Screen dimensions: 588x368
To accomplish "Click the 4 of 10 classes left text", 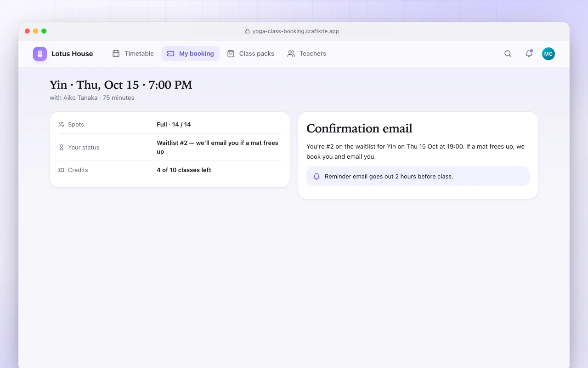I will (x=184, y=170).
